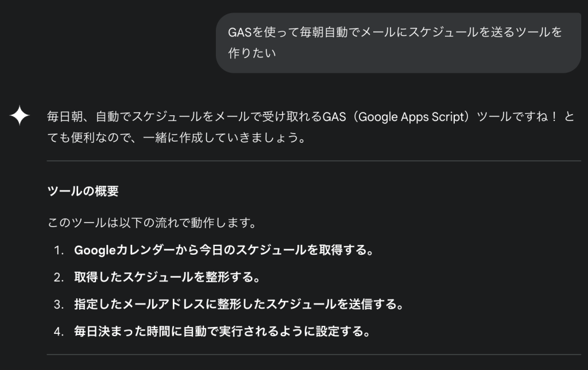Click list item about Googleカレンダー schedule retrieval
This screenshot has width=588, height=370.
point(224,251)
